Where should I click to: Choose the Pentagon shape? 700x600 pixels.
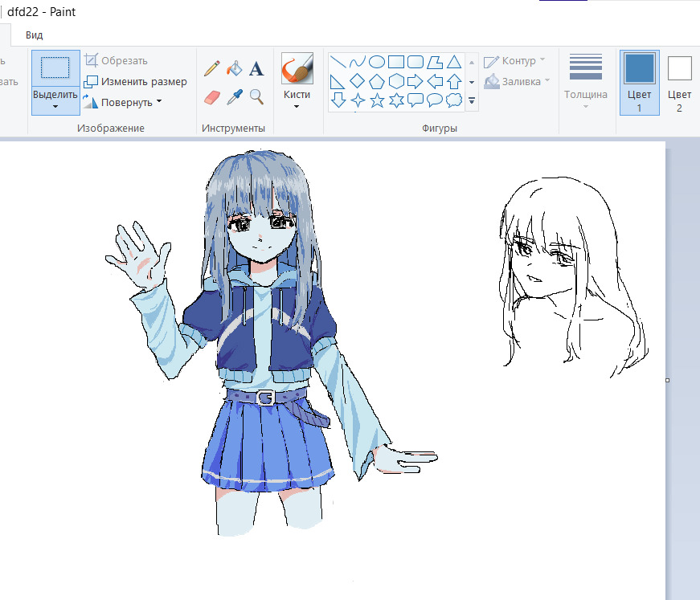point(377,81)
